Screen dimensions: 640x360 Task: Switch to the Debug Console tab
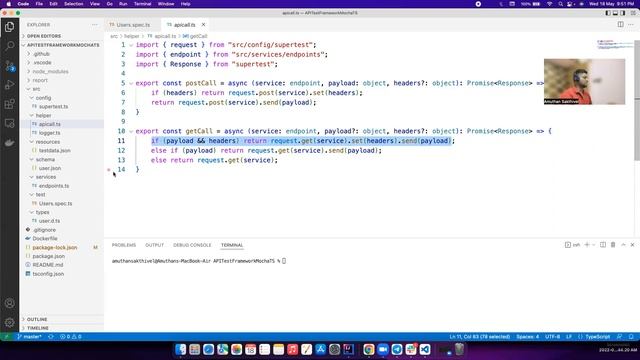tap(192, 245)
